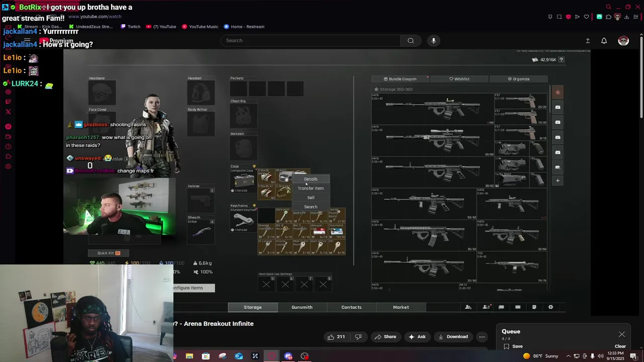Open the in-game mail envelope icon
This screenshot has height=362, width=644.
click(518, 307)
